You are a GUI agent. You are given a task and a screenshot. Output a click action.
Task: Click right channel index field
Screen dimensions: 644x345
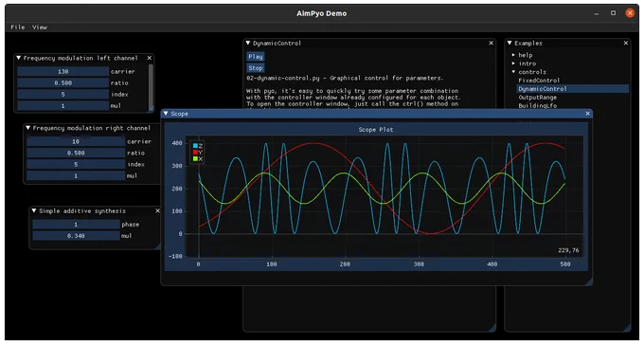(x=76, y=165)
